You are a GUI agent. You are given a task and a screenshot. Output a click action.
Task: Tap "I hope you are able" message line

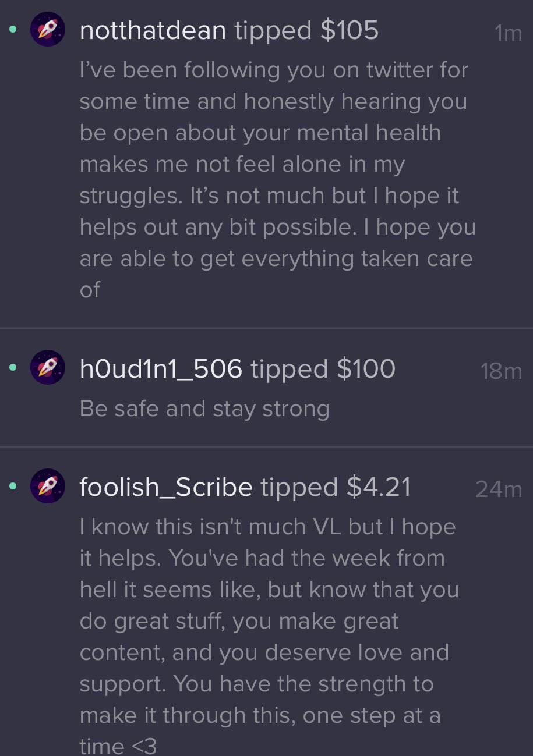point(277,242)
